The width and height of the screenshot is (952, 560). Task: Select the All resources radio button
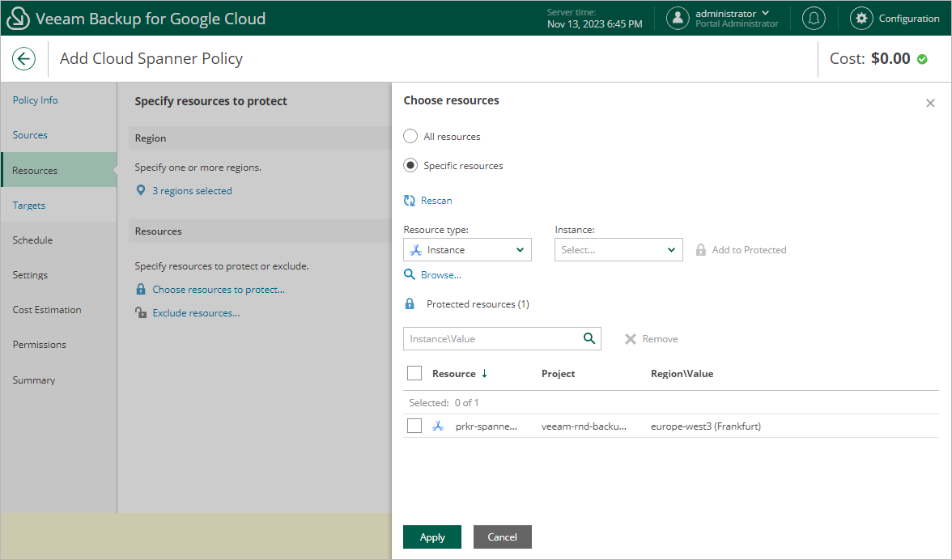(x=410, y=137)
